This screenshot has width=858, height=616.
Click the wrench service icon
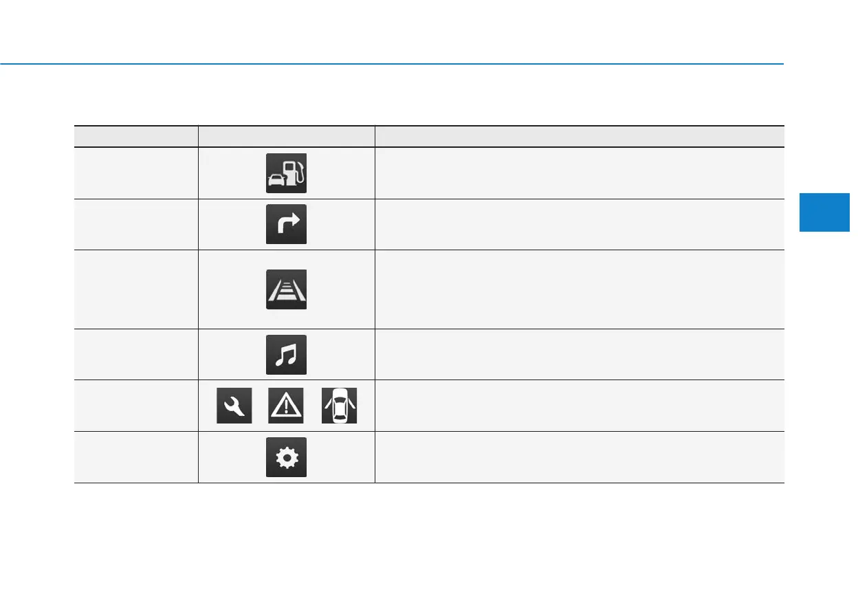pos(234,406)
